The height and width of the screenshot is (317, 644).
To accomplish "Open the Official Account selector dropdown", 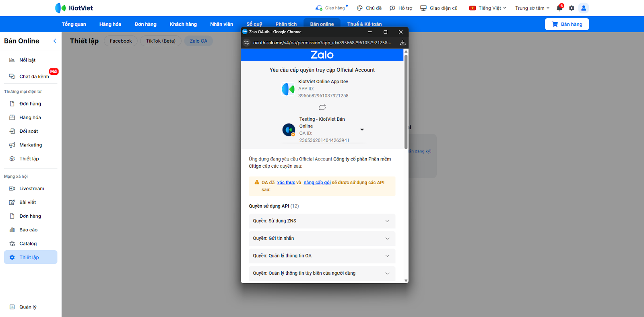I will coord(362,130).
